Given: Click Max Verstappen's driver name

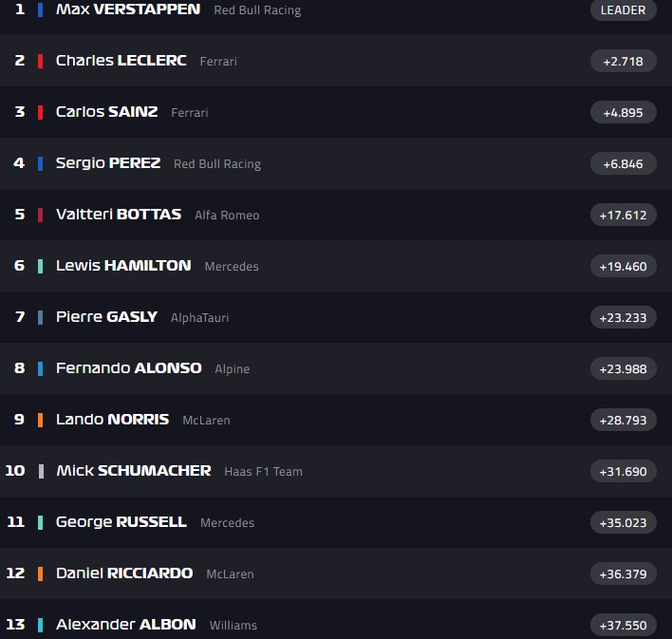Looking at the screenshot, I should click(128, 9).
